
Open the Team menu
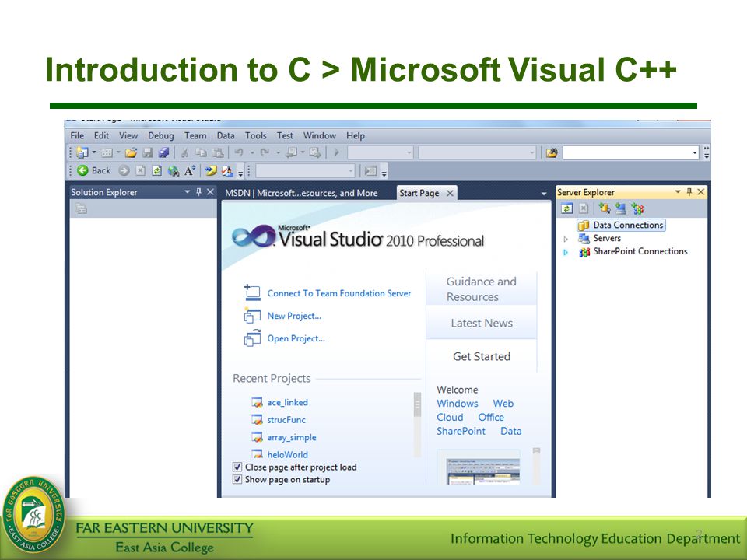click(x=195, y=135)
